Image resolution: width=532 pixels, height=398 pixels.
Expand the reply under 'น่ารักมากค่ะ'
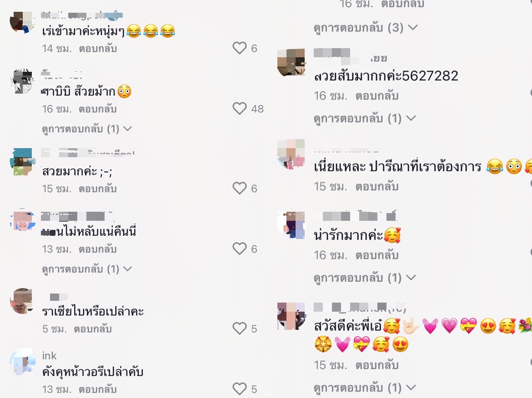[x=365, y=278]
